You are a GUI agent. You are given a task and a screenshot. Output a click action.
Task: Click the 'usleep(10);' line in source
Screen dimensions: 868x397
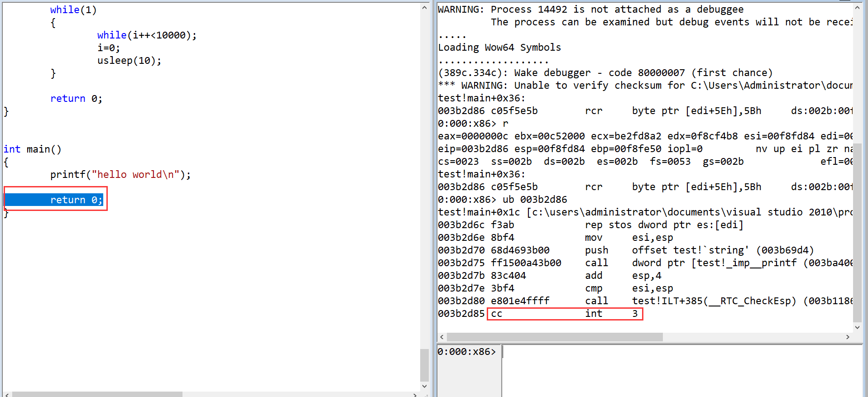pyautogui.click(x=129, y=61)
